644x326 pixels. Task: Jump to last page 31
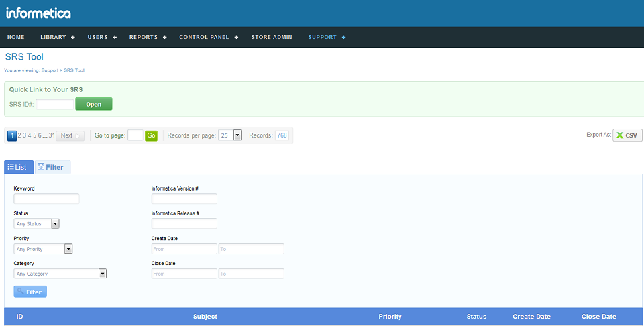pyautogui.click(x=52, y=135)
